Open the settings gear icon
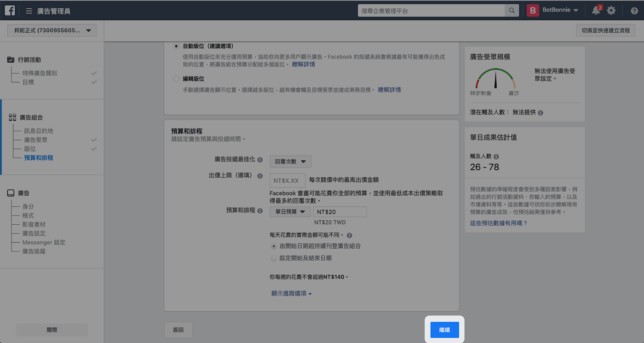Image resolution: width=644 pixels, height=343 pixels. (611, 11)
